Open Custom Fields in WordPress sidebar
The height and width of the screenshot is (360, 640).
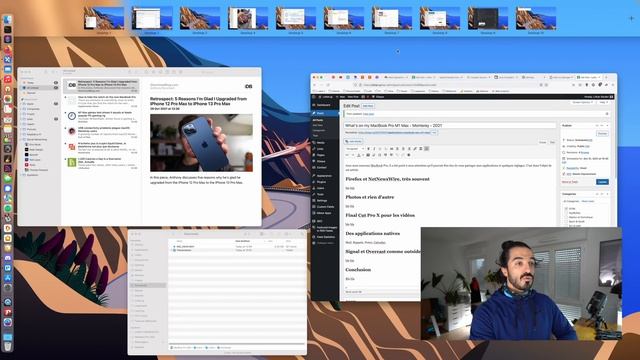325,207
